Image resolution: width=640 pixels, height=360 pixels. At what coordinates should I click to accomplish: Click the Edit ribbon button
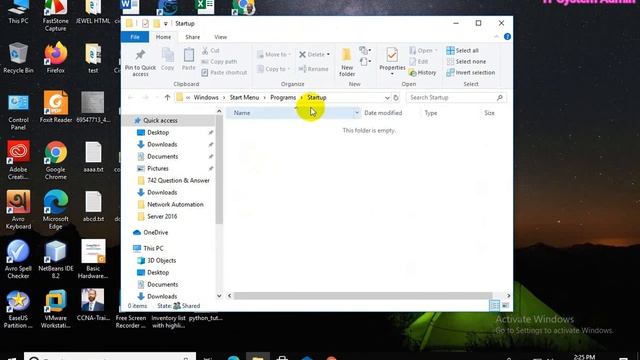tap(419, 61)
